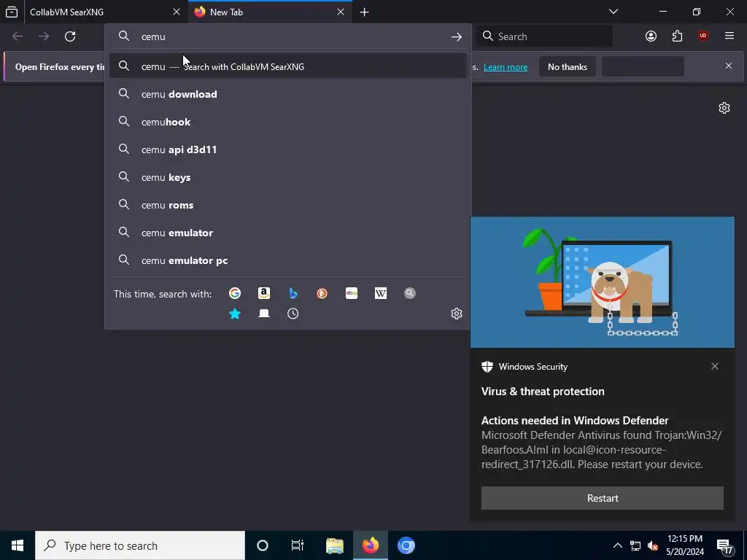Screen dimensions: 747x560
Task: Open the Windows Start menu
Action: click(x=18, y=545)
